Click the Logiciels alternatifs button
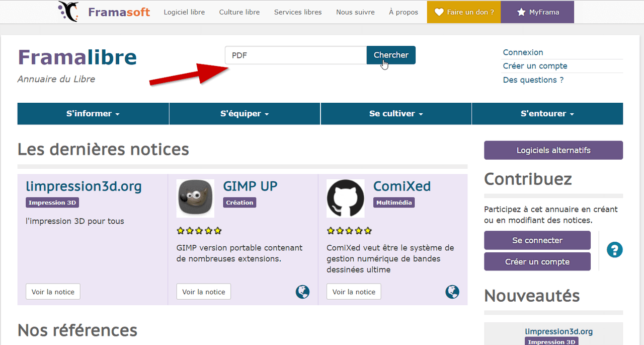Viewport: 644px width, 345px height. 553,150
